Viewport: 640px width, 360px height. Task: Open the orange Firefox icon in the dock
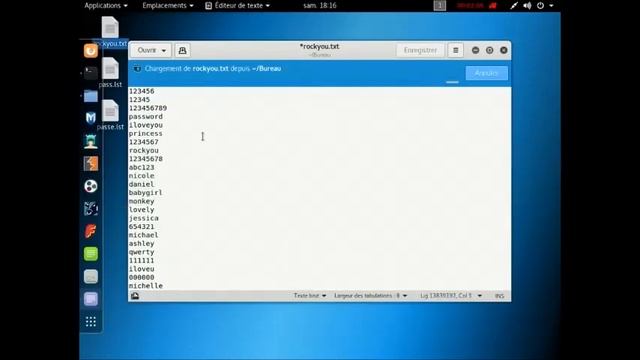pyautogui.click(x=91, y=51)
